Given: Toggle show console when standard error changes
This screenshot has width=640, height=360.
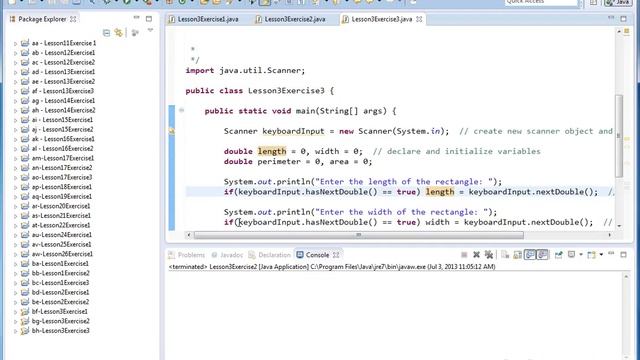Looking at the screenshot, I should tap(542, 255).
